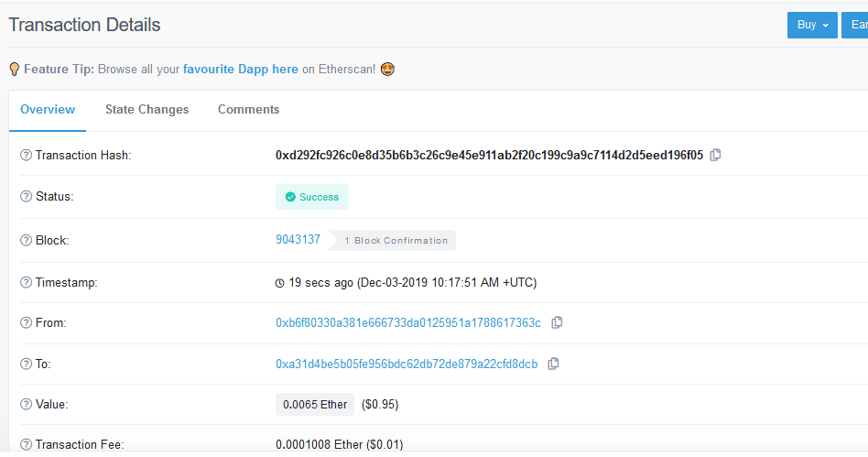
Task: Click help icon beside Transaction Fee
Action: (26, 445)
